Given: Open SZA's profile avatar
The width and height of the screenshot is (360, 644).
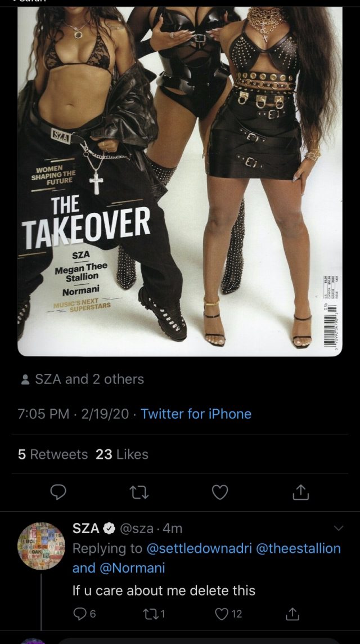Looking at the screenshot, I should pos(41,546).
